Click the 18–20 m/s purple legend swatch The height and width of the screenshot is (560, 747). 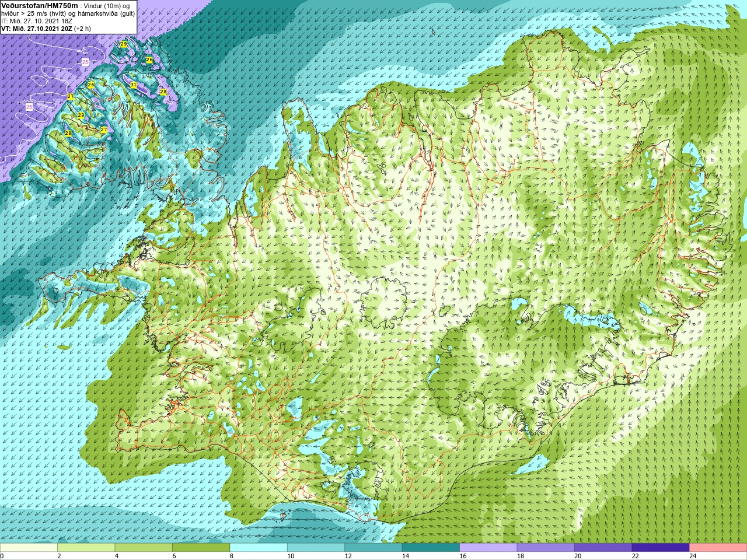point(546,548)
